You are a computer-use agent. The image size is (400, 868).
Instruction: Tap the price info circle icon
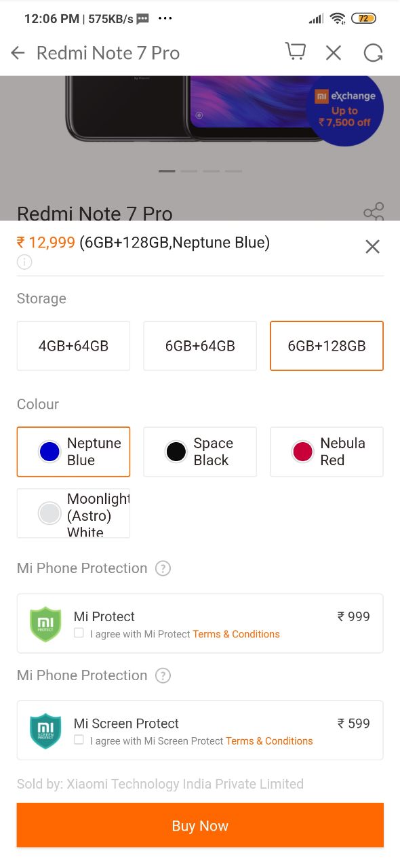tap(24, 262)
